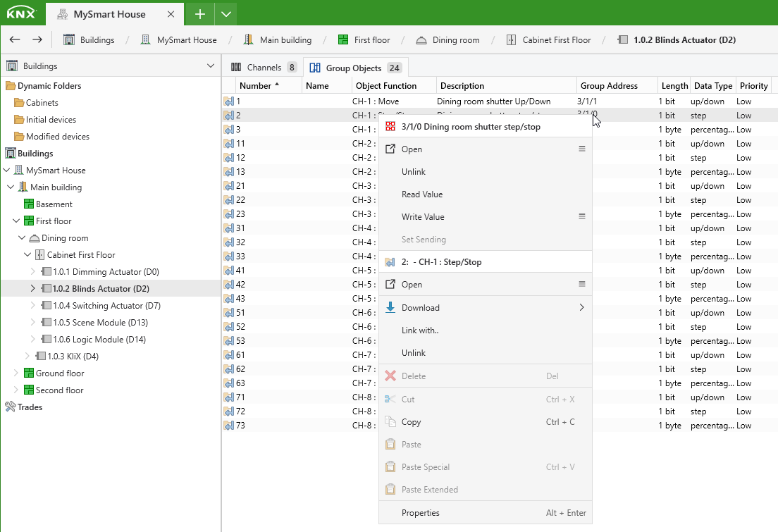Click group object icon in row 73
The height and width of the screenshot is (532, 778).
click(229, 426)
